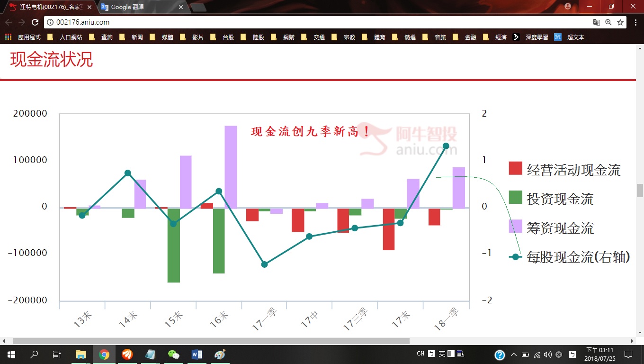Viewport: 644px width, 364px height.
Task: Open the 超文本 bookmark
Action: point(570,37)
